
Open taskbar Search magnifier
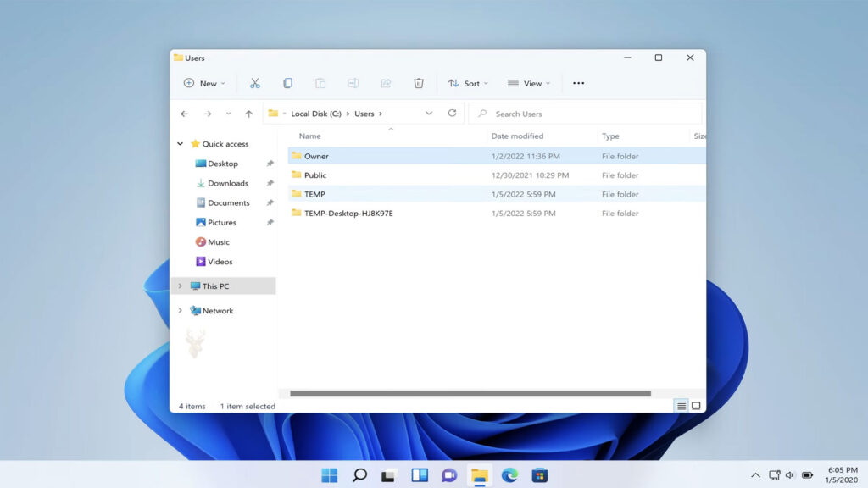[359, 475]
